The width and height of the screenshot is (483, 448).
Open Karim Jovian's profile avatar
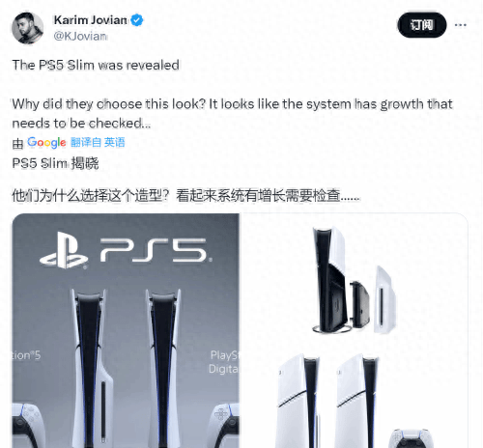[x=27, y=28]
